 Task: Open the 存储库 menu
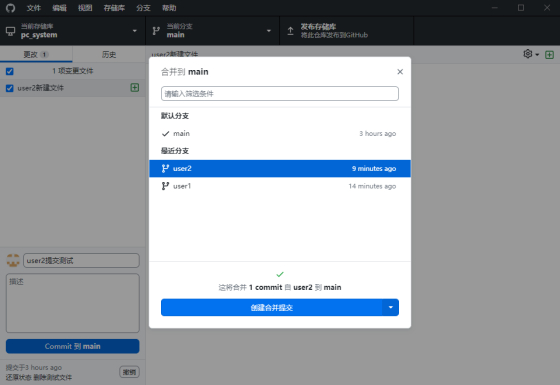(x=114, y=8)
